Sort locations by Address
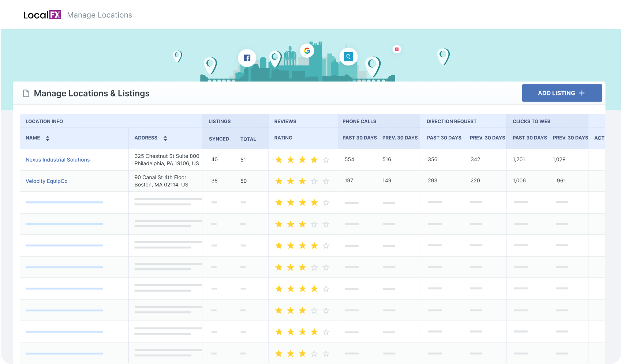The width and height of the screenshot is (621, 364). click(x=165, y=138)
